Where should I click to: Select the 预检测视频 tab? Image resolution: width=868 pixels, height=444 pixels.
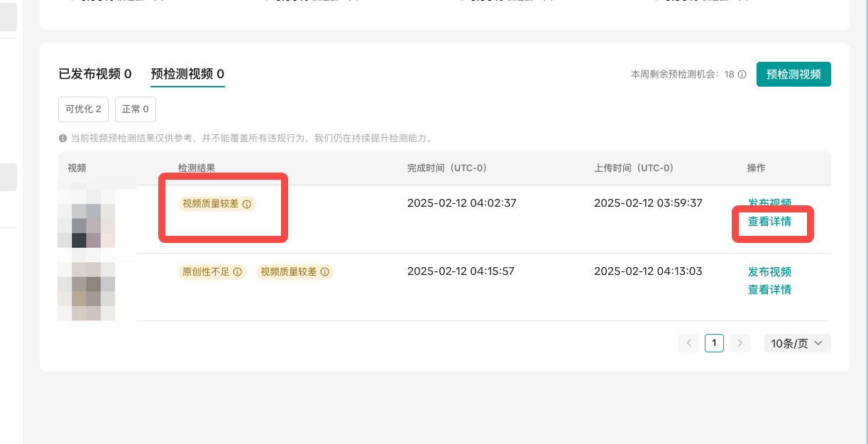[x=187, y=74]
